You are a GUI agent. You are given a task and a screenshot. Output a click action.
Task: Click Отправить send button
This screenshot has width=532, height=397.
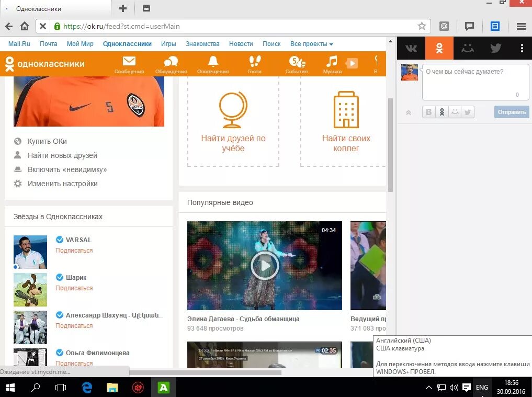point(512,112)
